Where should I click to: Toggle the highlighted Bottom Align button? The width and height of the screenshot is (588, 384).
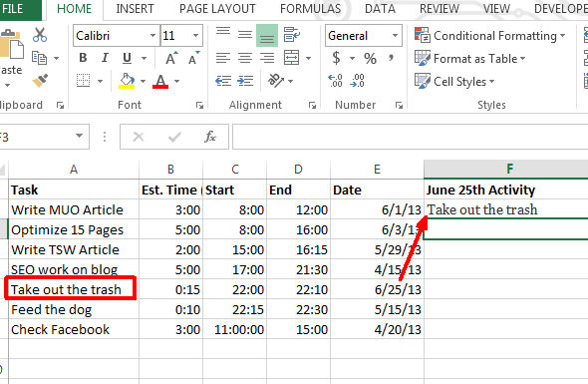click(x=267, y=35)
